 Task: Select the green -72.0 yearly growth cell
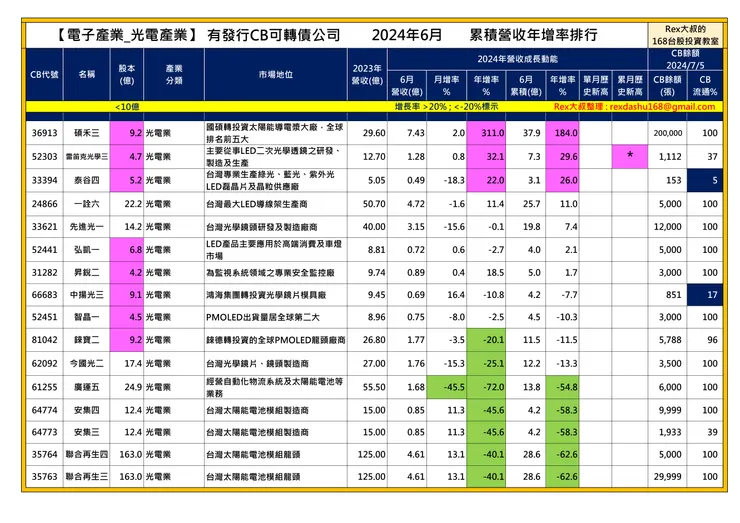486,388
